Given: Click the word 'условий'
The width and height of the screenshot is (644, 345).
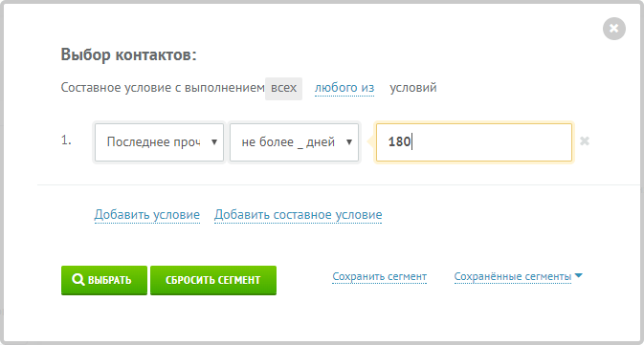Looking at the screenshot, I should (412, 88).
